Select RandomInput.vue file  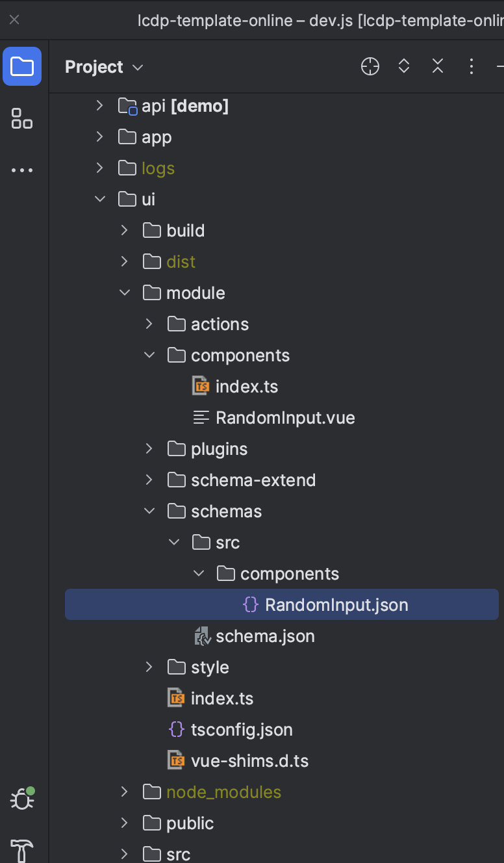(284, 417)
